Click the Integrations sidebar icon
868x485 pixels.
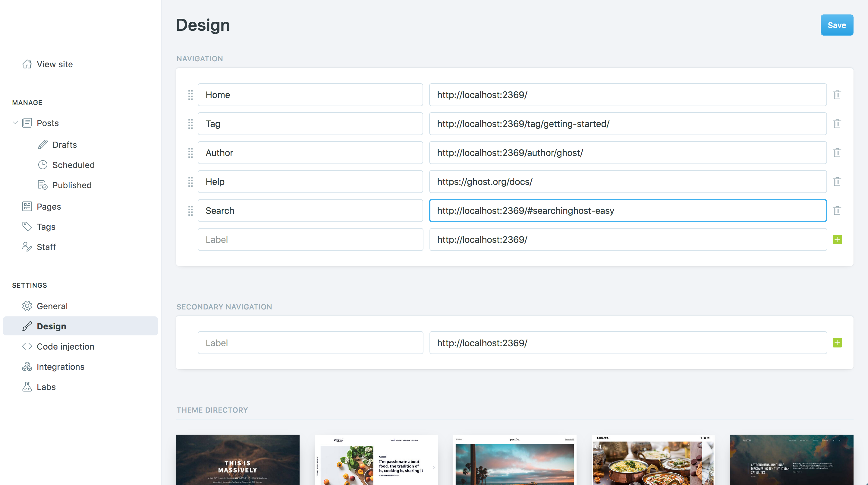pyautogui.click(x=27, y=366)
